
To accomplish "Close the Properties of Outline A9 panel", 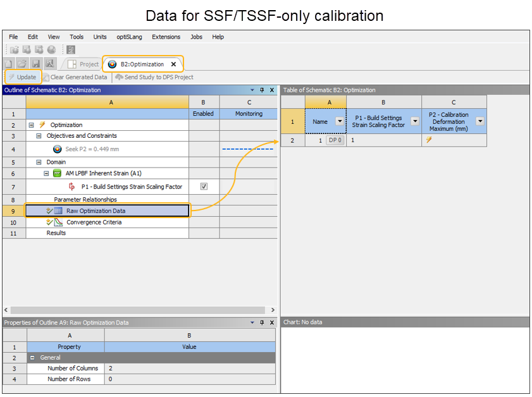I will [x=272, y=322].
